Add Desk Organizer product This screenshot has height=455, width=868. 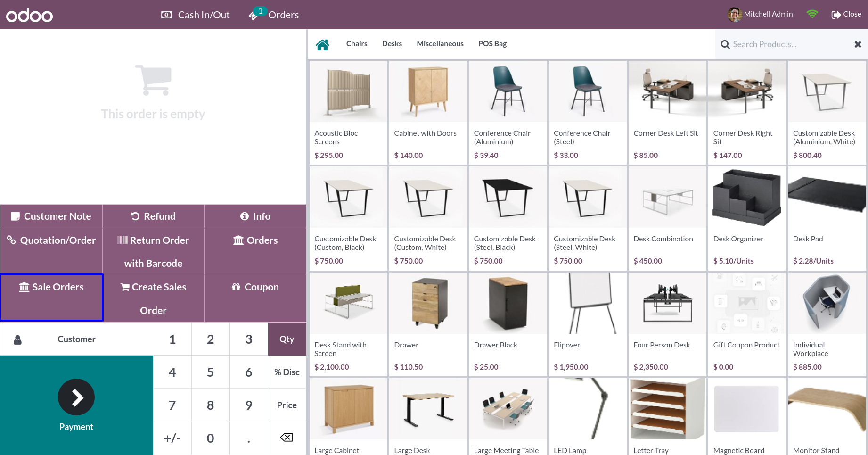point(747,218)
